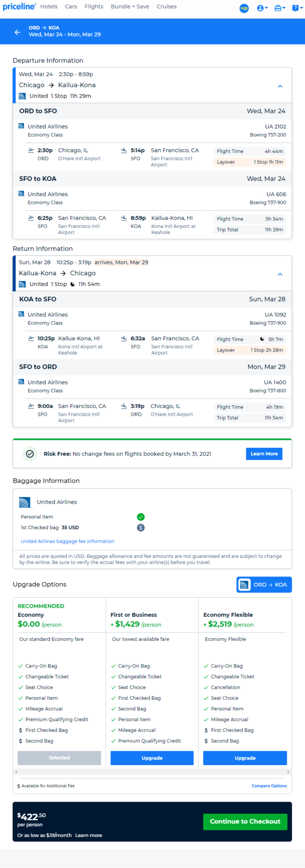Viewport: 305px width, 868px height.
Task: Collapse the departure flight details
Action: coord(280,86)
